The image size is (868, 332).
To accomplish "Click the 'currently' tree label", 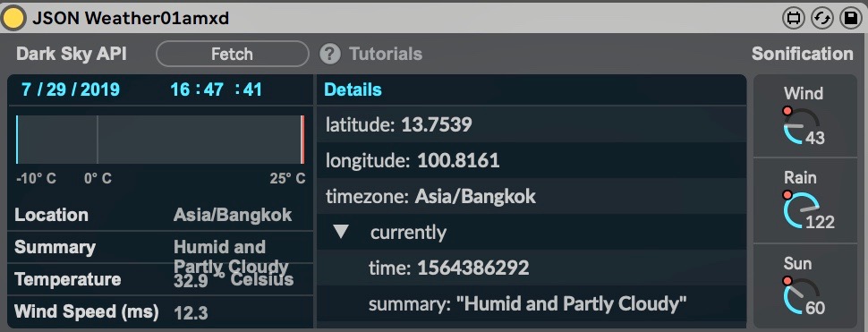I will pyautogui.click(x=408, y=233).
